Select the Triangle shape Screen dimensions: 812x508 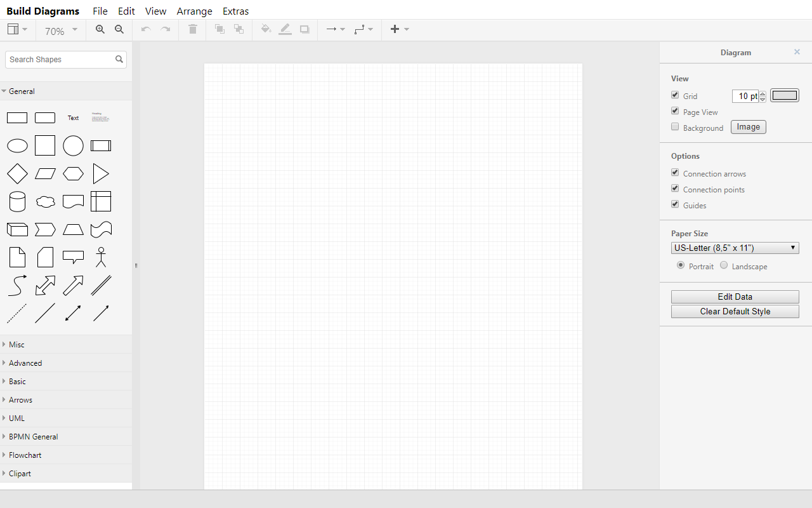(x=101, y=174)
